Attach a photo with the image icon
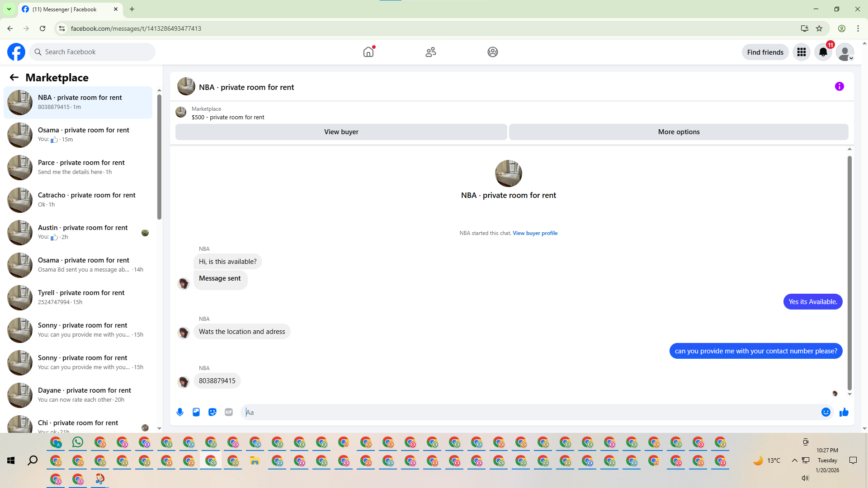The height and width of the screenshot is (488, 868). pyautogui.click(x=196, y=412)
